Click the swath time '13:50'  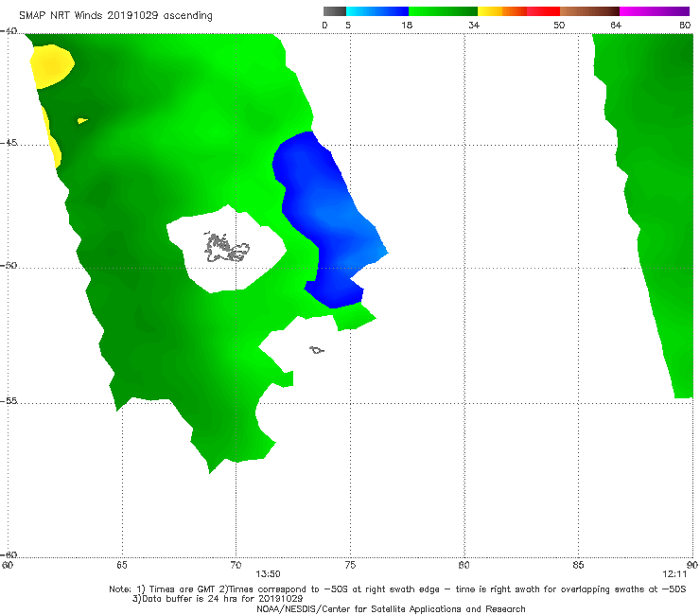point(268,574)
